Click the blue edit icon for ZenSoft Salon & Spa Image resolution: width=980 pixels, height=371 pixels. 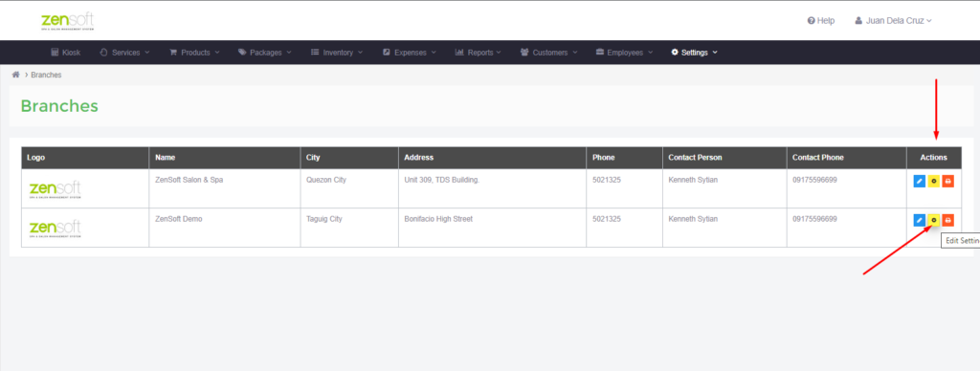pos(919,181)
